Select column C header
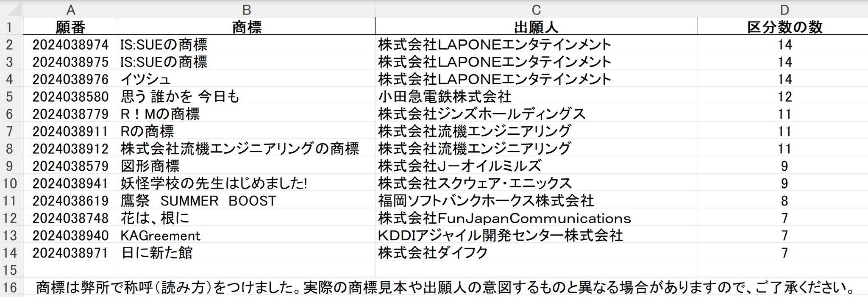The width and height of the screenshot is (868, 297). coord(536,9)
